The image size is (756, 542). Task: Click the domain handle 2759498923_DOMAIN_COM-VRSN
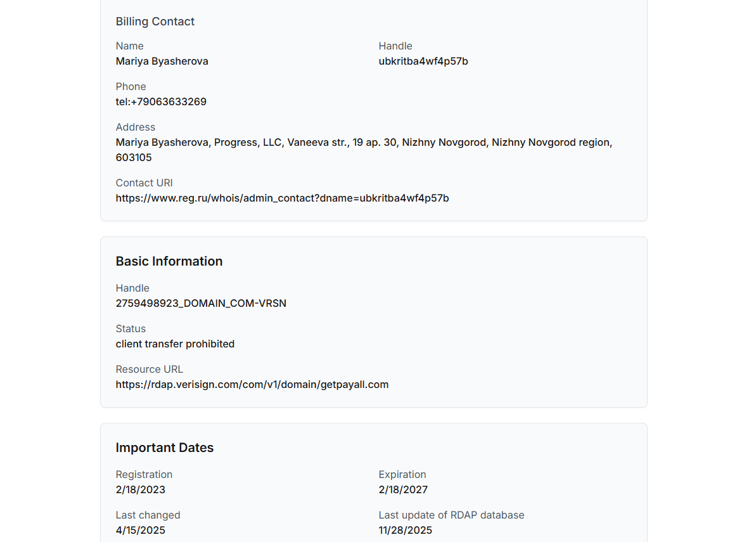tap(201, 304)
